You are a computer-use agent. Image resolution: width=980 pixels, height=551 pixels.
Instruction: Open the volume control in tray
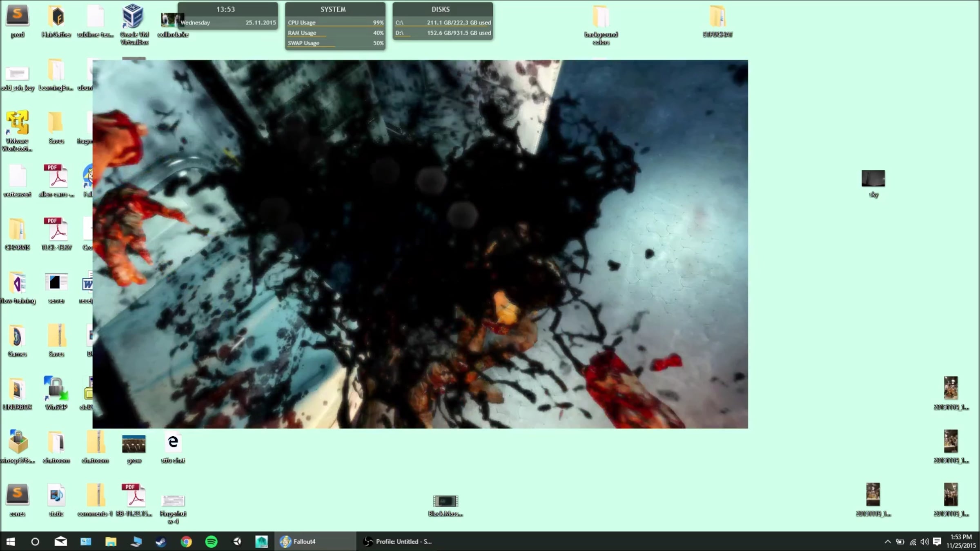pyautogui.click(x=924, y=542)
